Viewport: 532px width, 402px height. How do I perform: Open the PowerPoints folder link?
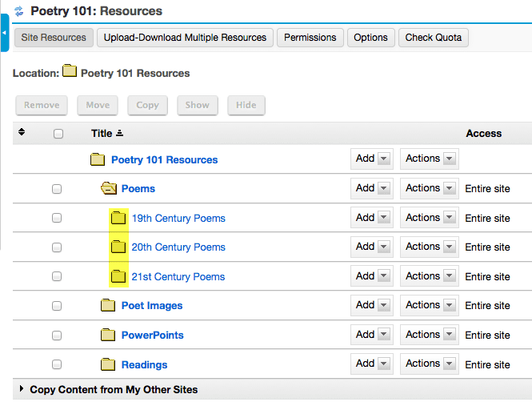pyautogui.click(x=152, y=335)
